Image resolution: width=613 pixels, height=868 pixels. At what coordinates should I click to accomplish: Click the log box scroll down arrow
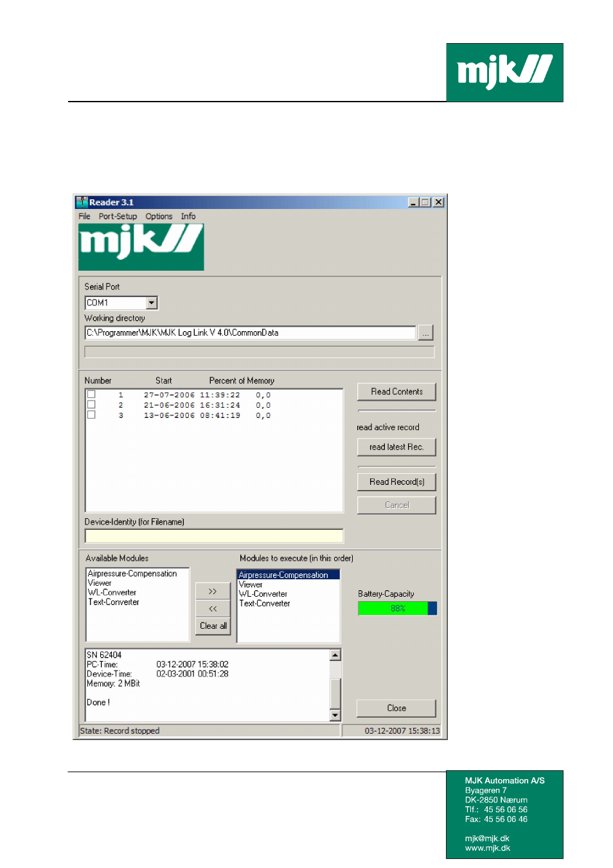[335, 715]
